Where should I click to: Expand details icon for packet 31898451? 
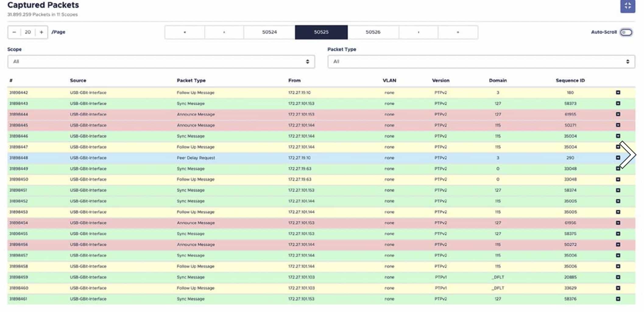pos(618,190)
